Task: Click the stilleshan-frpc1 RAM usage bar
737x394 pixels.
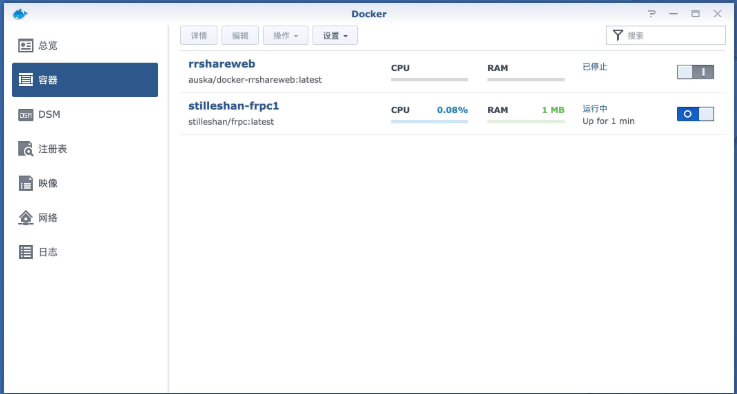Action: click(526, 121)
